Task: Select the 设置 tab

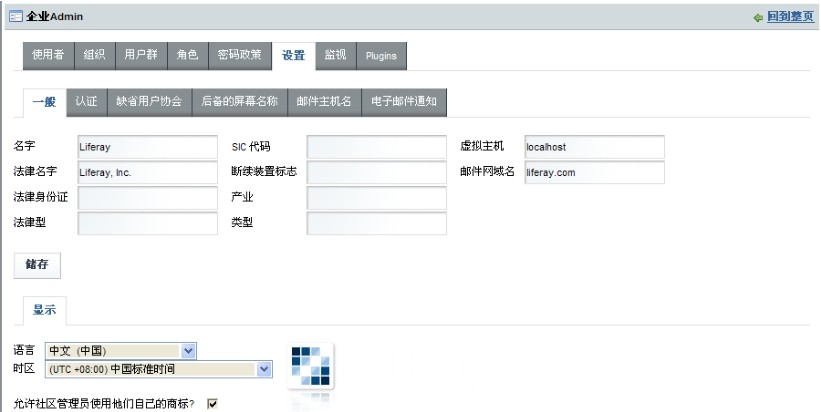Action: [x=293, y=55]
